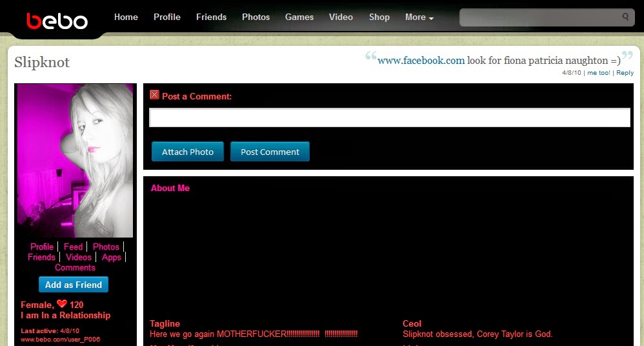This screenshot has width=644, height=346.
Task: Open the pink Videos link
Action: click(x=79, y=257)
